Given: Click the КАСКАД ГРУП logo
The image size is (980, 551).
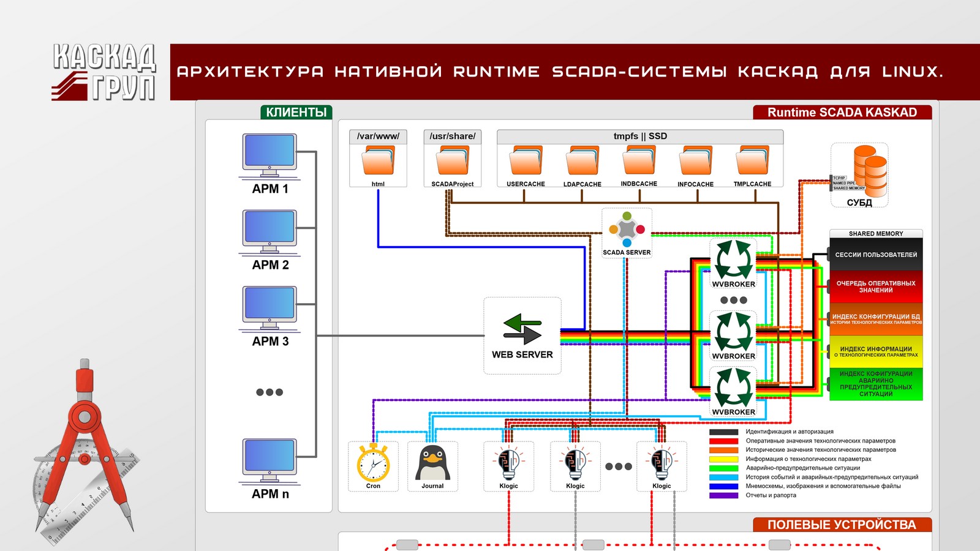Looking at the screenshot, I should point(104,72).
